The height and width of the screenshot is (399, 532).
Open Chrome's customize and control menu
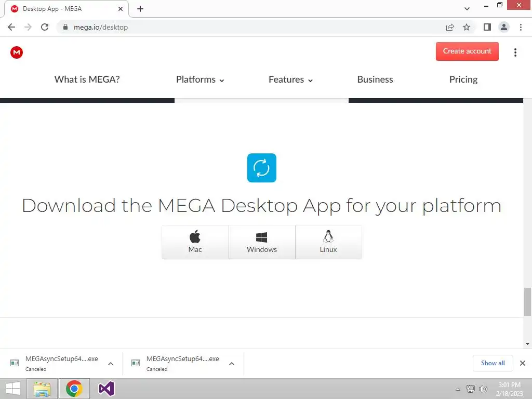521,27
